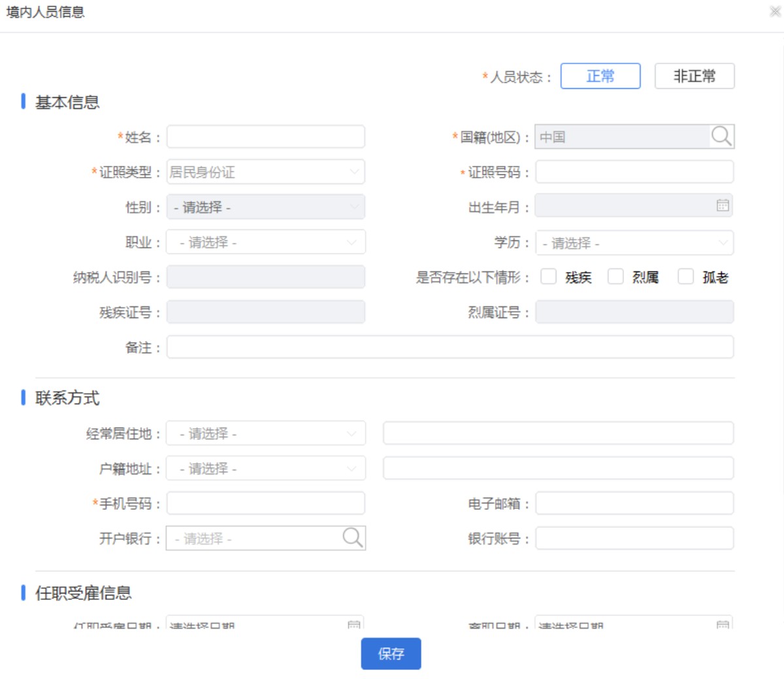Focus the 银行账号 input field

634,538
